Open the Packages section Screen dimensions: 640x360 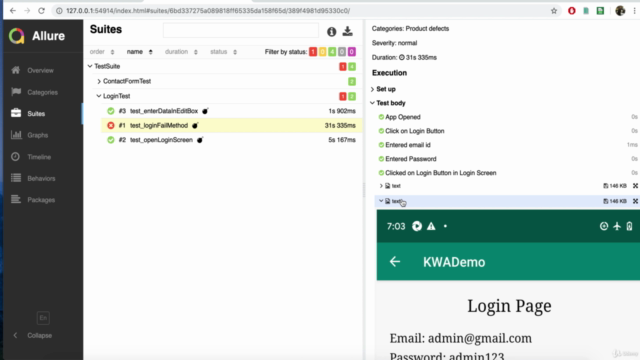coord(41,200)
